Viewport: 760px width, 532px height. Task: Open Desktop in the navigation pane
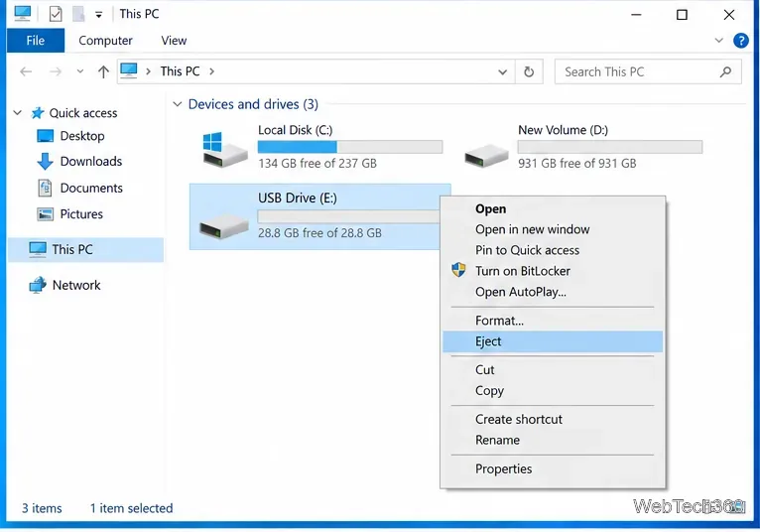pos(82,136)
